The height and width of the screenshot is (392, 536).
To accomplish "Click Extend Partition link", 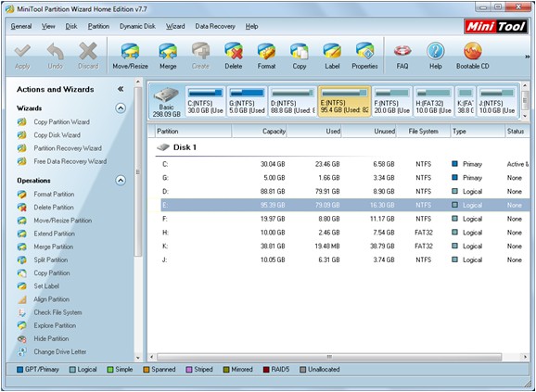I will click(x=54, y=234).
